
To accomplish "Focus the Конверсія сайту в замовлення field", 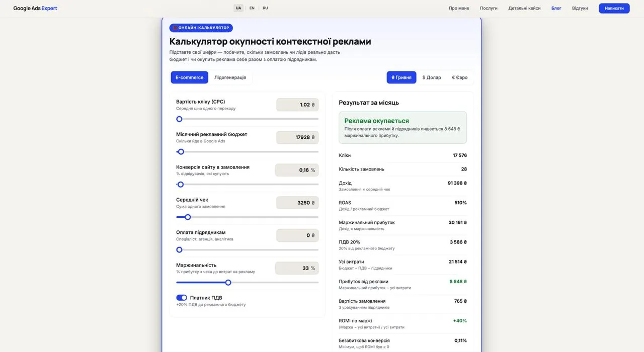I will coord(297,170).
